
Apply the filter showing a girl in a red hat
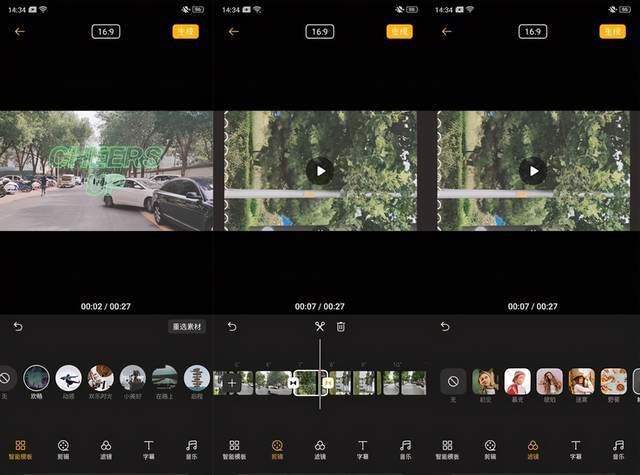517,382
